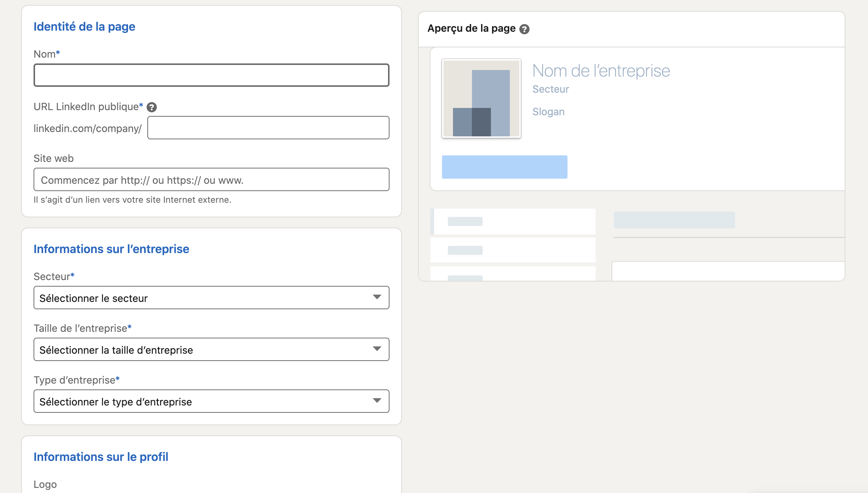Screen dimensions: 868x493
Task: Click the Aperçu de la page title
Action: pyautogui.click(x=472, y=28)
